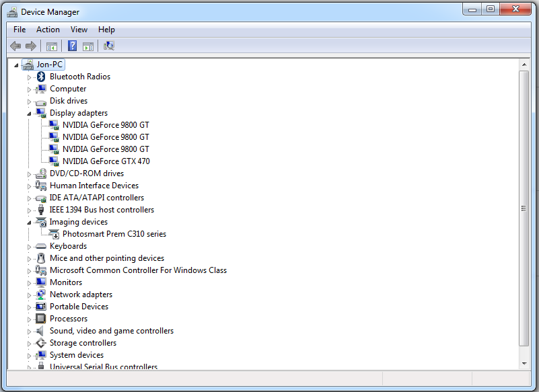This screenshot has width=539, height=392.
Task: Click the Human Interface Devices icon
Action: [x=41, y=186]
